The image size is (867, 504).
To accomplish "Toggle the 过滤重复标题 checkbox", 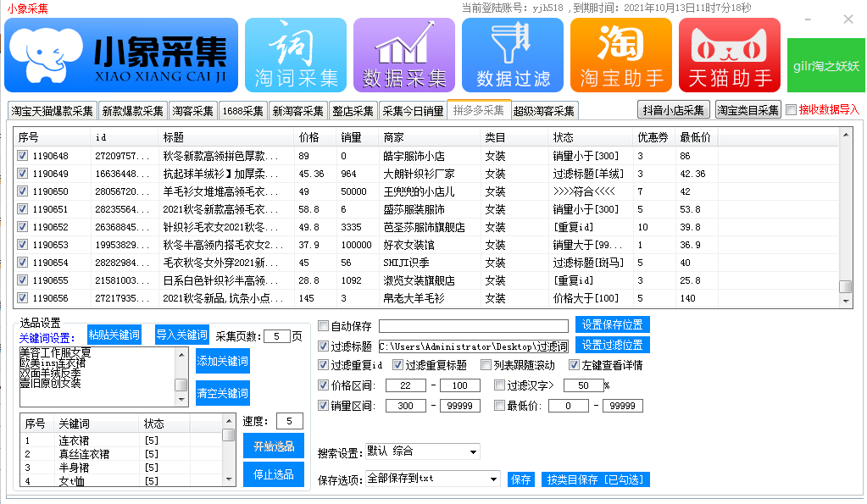I will coord(397,365).
